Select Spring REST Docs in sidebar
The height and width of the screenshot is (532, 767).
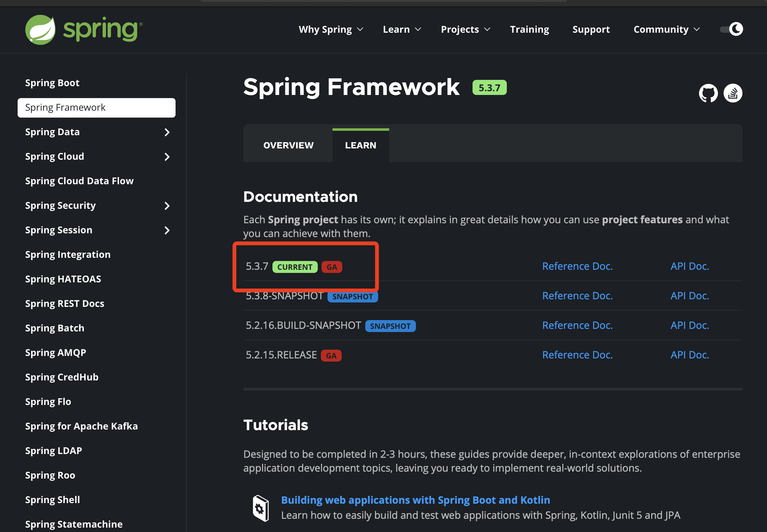click(65, 303)
